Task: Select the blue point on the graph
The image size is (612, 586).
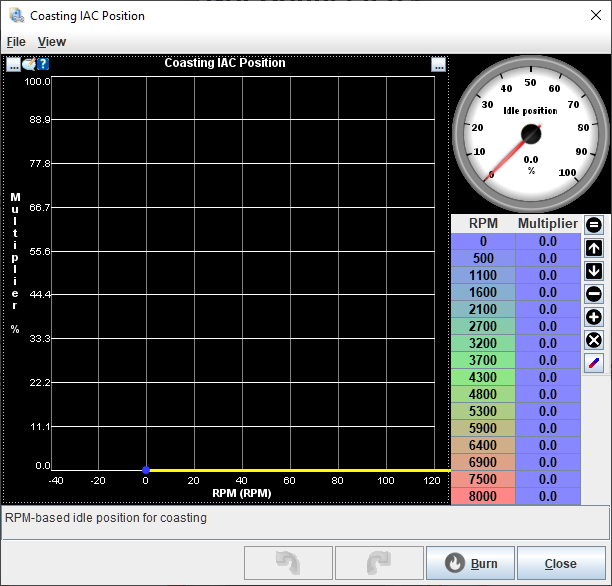Action: click(x=146, y=469)
